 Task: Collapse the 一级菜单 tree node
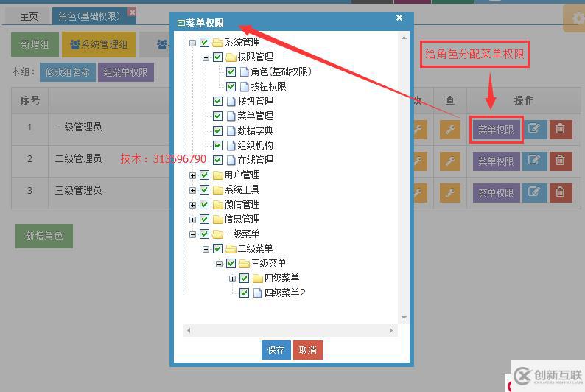click(x=192, y=234)
